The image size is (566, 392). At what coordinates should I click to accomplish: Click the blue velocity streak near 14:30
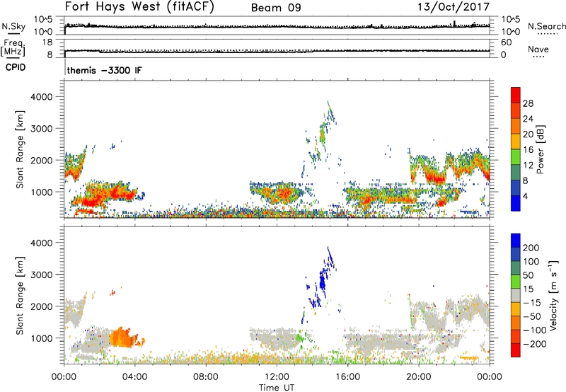coord(323,279)
